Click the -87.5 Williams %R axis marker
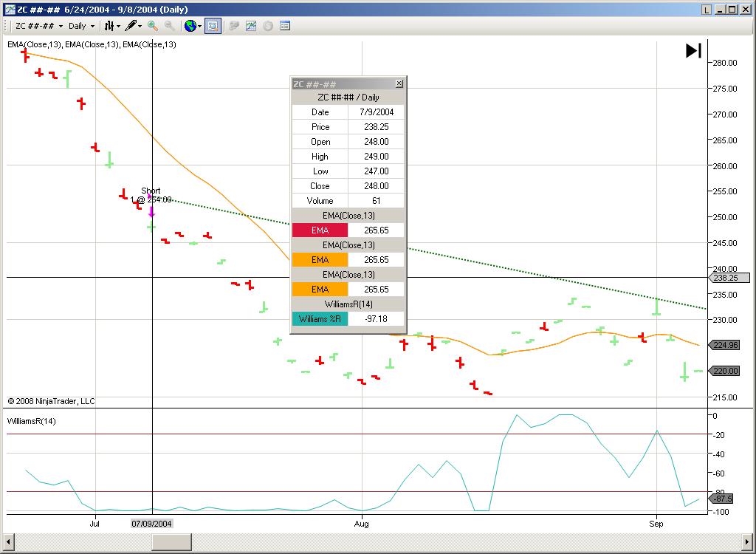 (x=721, y=499)
